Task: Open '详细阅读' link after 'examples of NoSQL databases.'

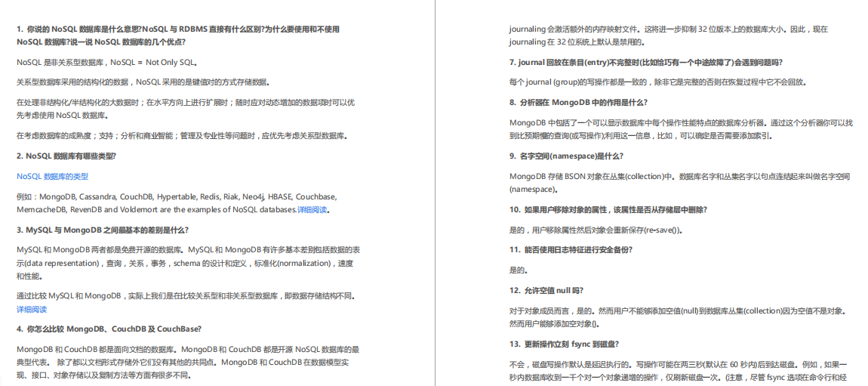Action: [x=312, y=210]
